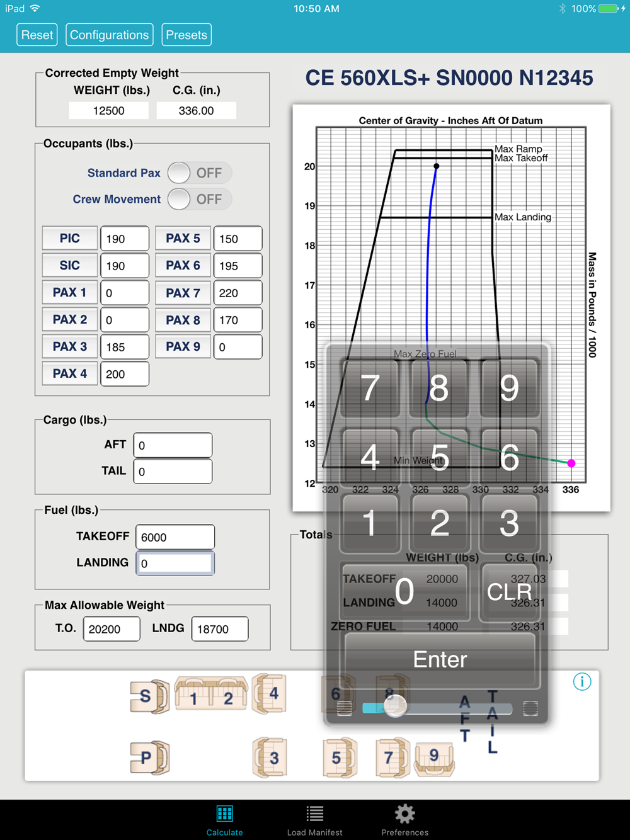Edit the PAX 9 weight field
The image size is (630, 840).
[238, 347]
